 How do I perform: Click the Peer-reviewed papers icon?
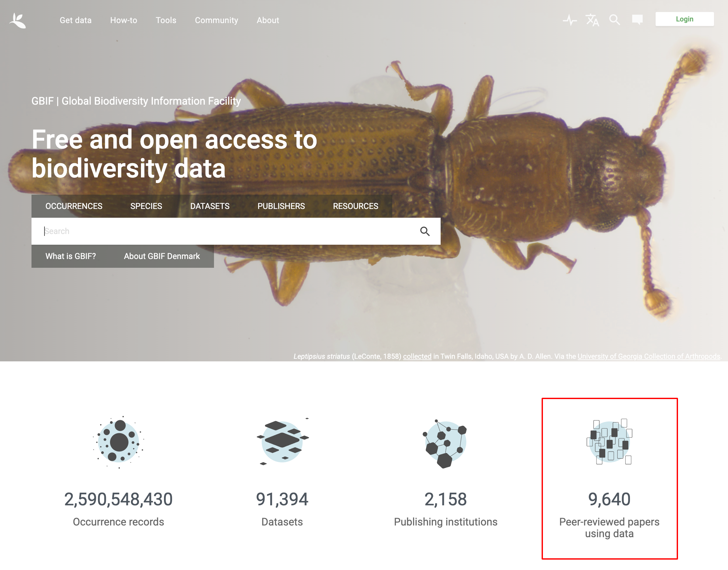pos(609,441)
